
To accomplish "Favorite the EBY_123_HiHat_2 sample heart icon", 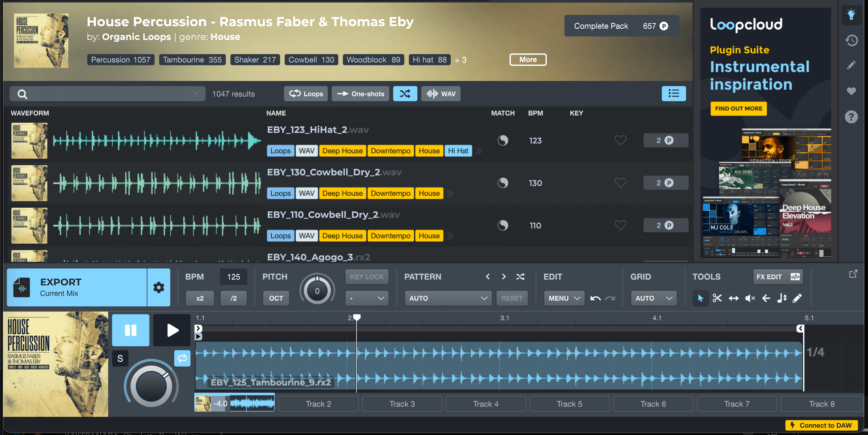I will tap(620, 140).
